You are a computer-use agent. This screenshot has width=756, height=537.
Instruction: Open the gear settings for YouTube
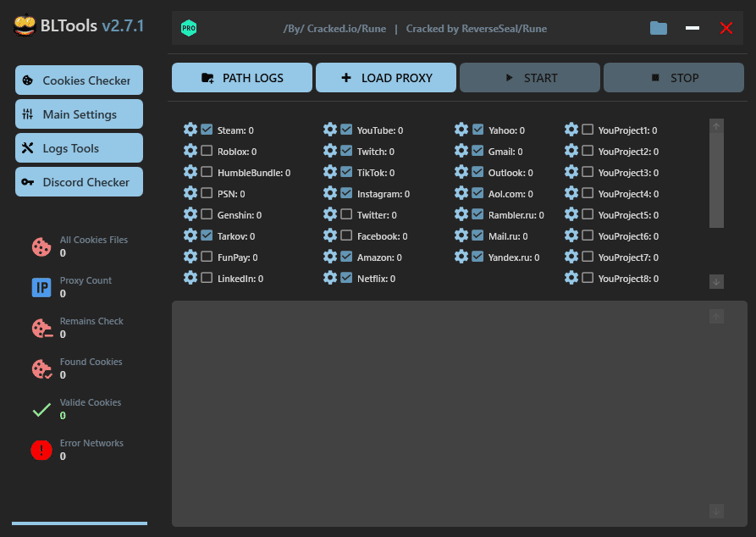click(330, 130)
